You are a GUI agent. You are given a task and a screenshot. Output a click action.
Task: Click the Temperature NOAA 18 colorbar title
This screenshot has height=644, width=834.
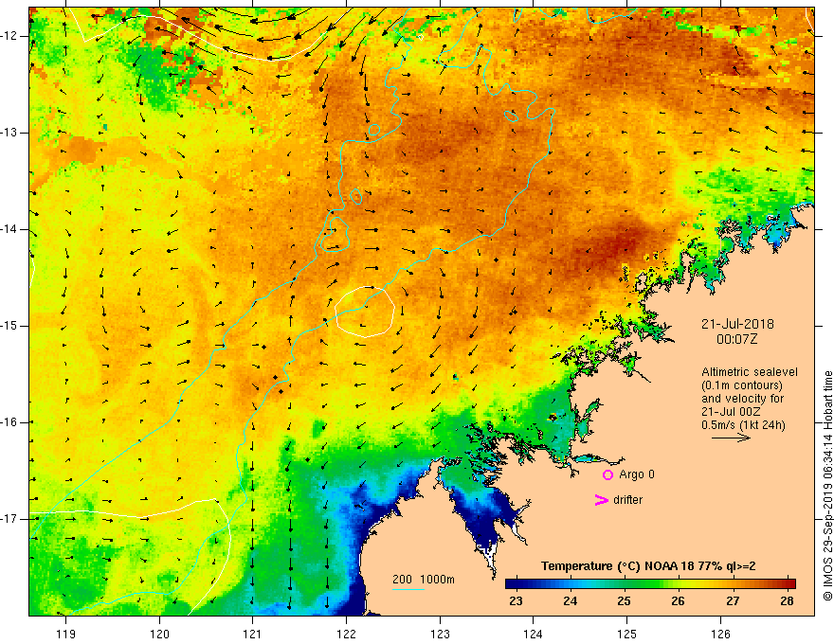click(x=648, y=566)
